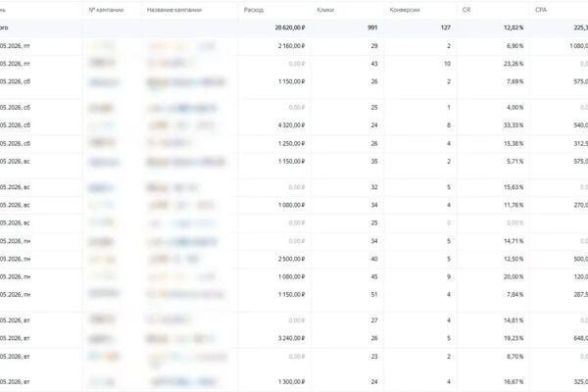
Task: Click the clicks cell showing 35
Action: [374, 162]
